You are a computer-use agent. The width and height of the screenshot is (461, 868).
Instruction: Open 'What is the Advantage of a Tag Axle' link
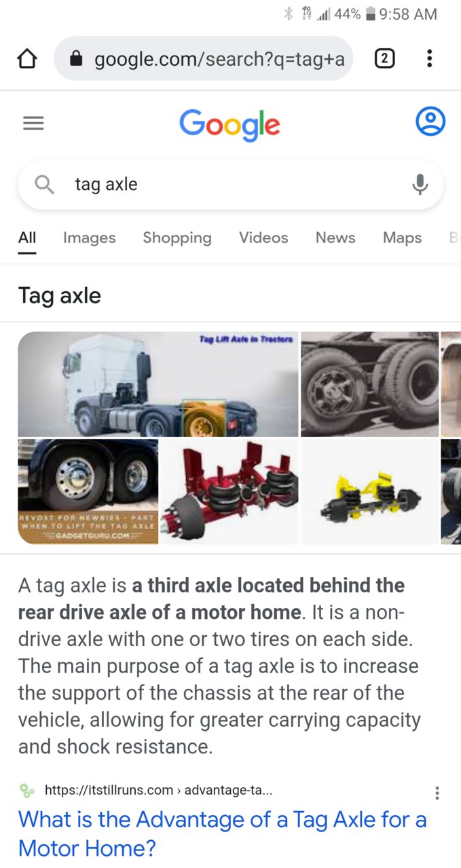pyautogui.click(x=223, y=833)
